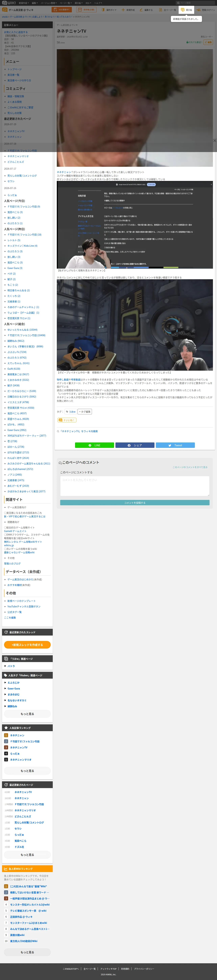Open the ドズル社 recently updated page
The image size is (217, 980).
point(19,847)
